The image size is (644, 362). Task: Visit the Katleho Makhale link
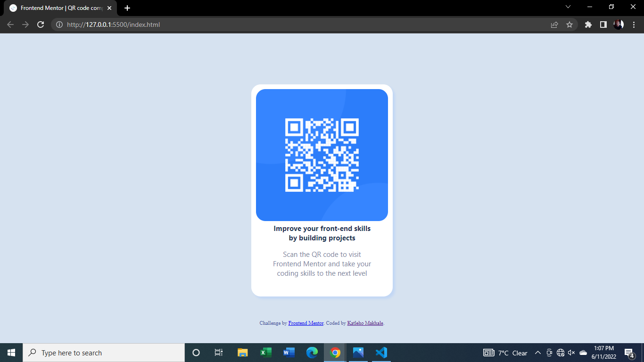click(365, 323)
